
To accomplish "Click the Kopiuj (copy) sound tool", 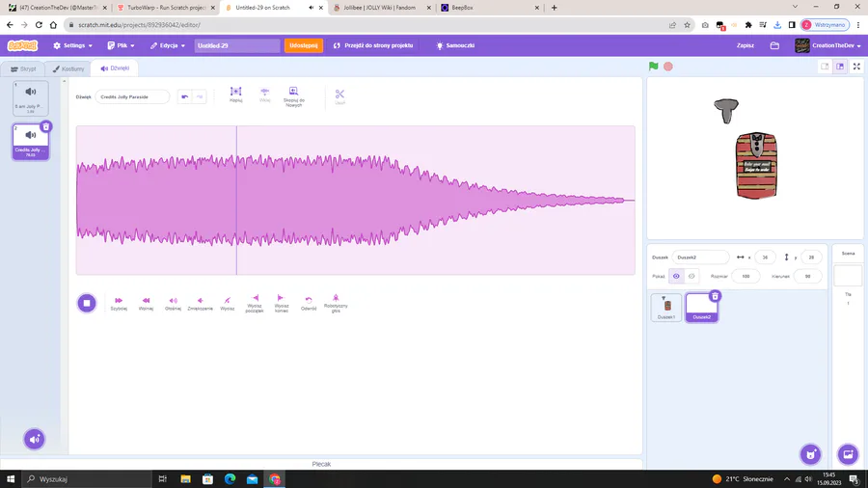I will [x=236, y=95].
